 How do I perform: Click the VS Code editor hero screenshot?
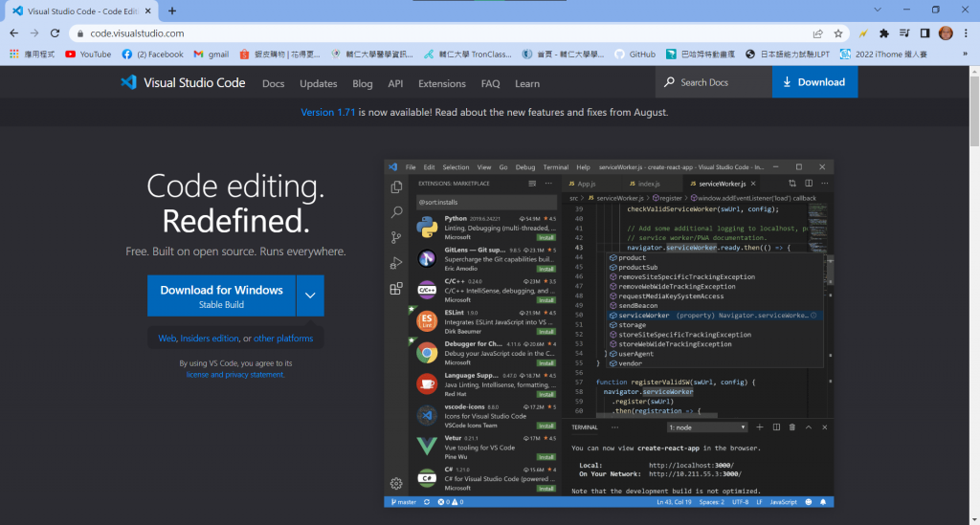[x=609, y=334]
